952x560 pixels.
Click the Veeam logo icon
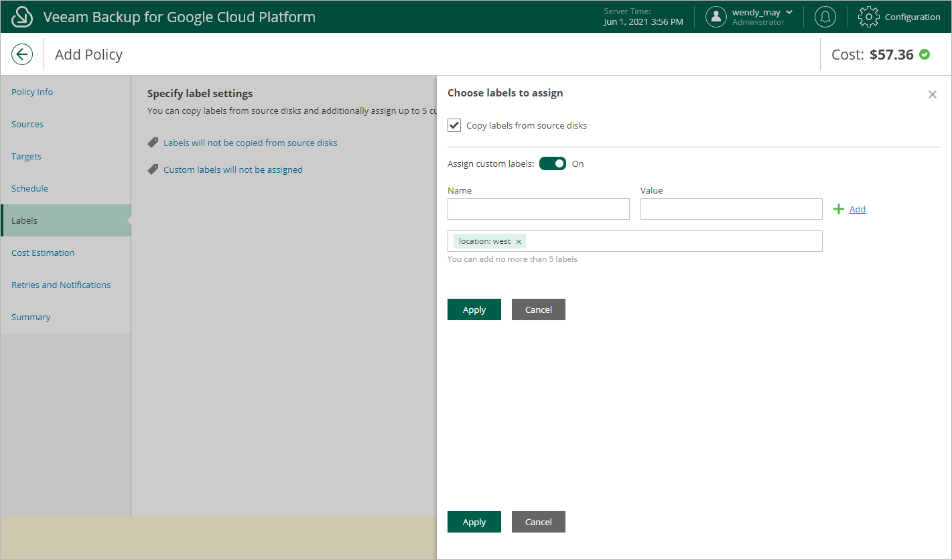(x=22, y=17)
